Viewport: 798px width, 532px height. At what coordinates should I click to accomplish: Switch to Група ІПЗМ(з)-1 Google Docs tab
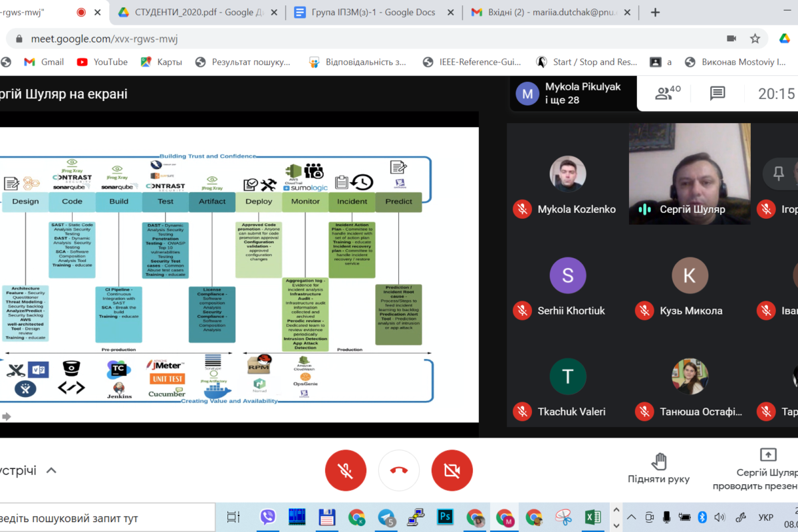[371, 12]
